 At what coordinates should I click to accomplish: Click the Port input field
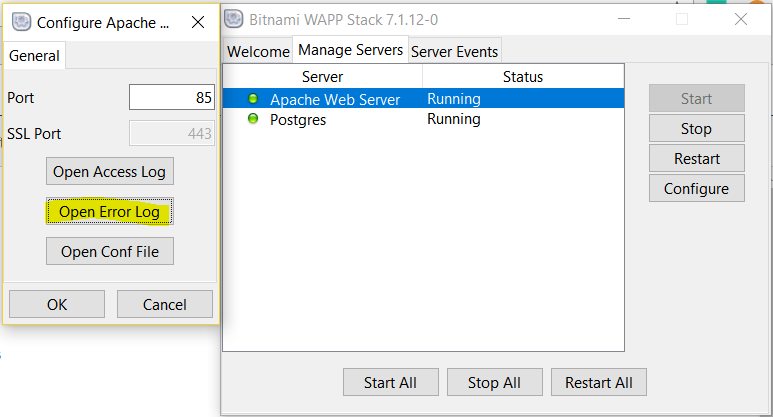(x=172, y=98)
